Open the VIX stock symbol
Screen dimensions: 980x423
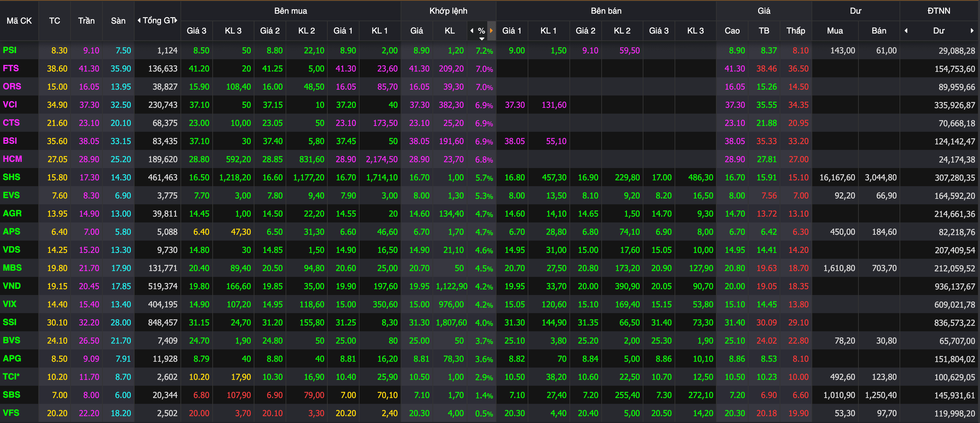click(10, 304)
